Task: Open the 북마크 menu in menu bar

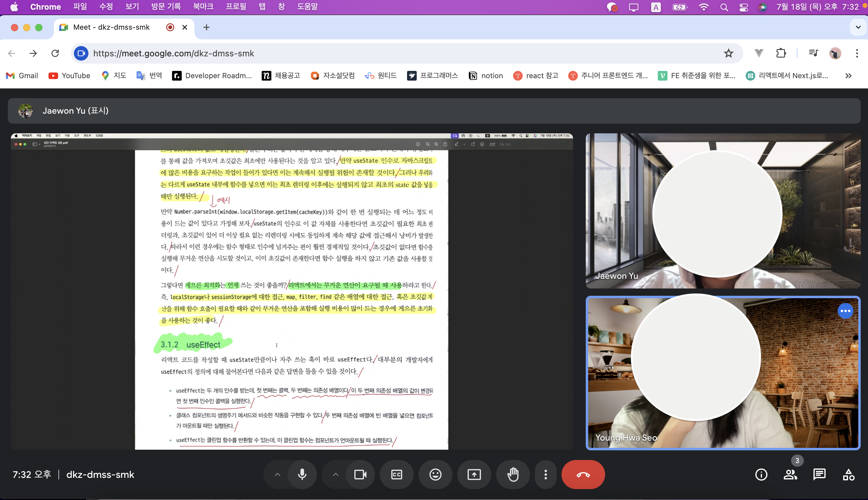Action: coord(203,7)
